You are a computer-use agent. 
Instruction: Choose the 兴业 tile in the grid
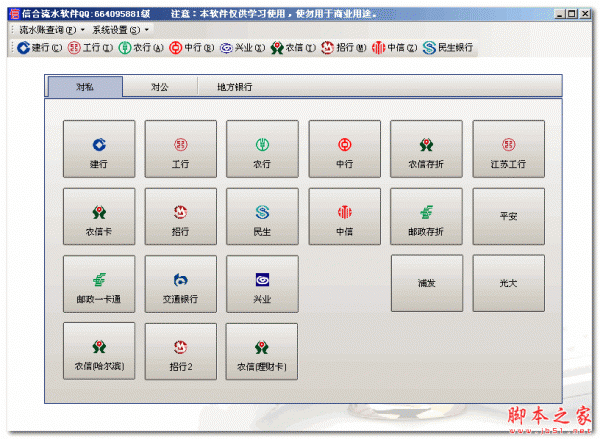[262, 284]
